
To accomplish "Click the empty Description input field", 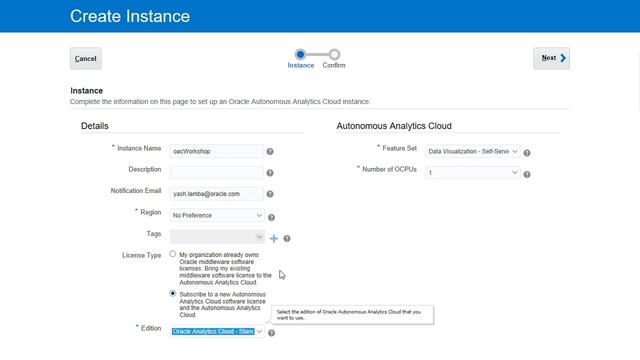I will tap(216, 172).
